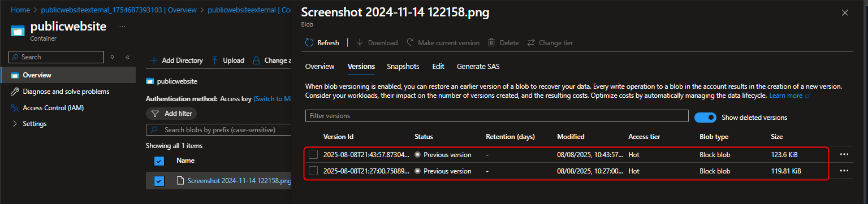Click the Overview icon in sidebar

[x=15, y=75]
